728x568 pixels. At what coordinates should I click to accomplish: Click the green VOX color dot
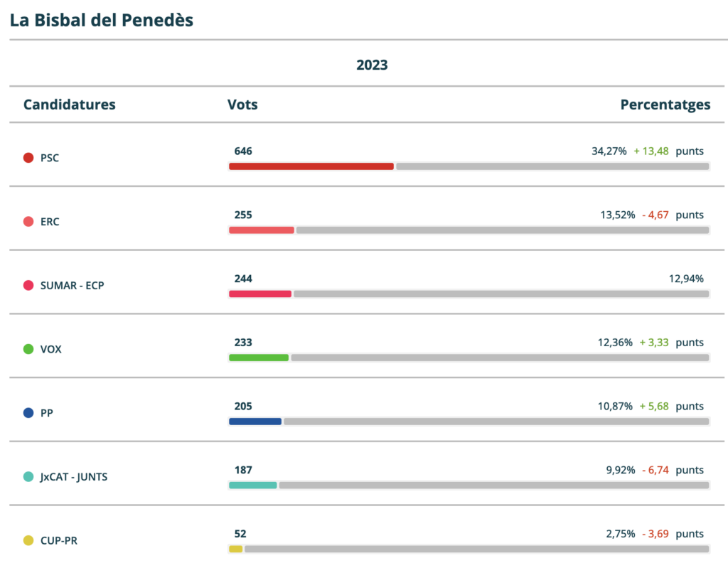[28, 349]
